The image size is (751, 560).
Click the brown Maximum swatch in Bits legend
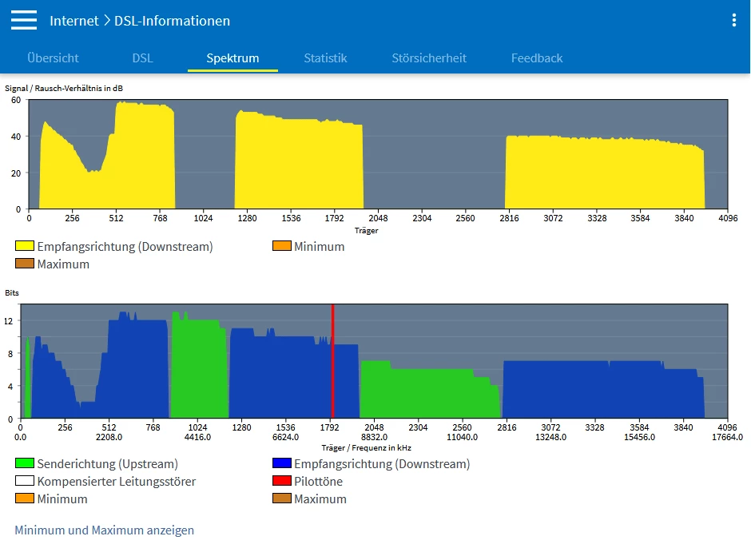281,498
